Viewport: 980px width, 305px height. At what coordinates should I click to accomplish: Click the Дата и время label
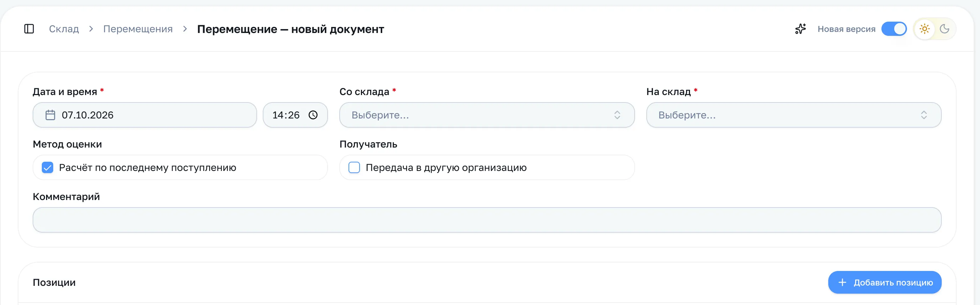(x=65, y=91)
